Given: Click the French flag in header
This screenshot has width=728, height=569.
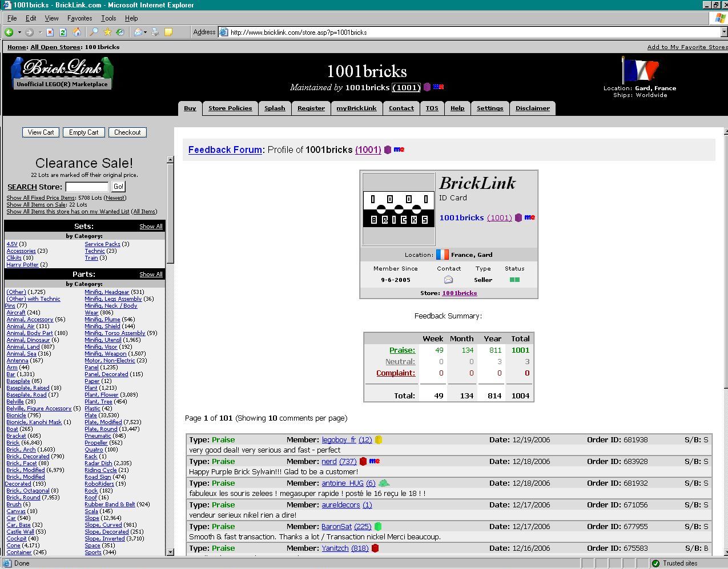Looking at the screenshot, I should (639, 70).
